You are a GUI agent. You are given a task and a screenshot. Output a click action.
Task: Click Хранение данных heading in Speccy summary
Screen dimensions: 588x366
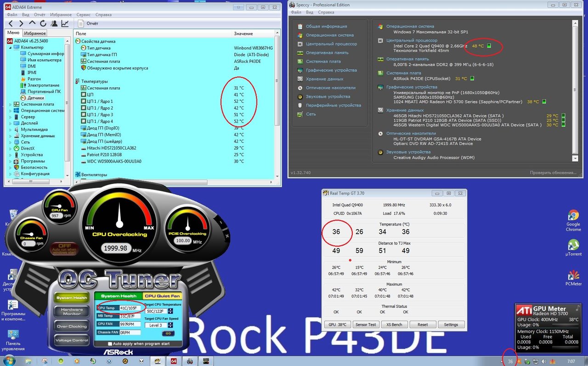(x=405, y=110)
